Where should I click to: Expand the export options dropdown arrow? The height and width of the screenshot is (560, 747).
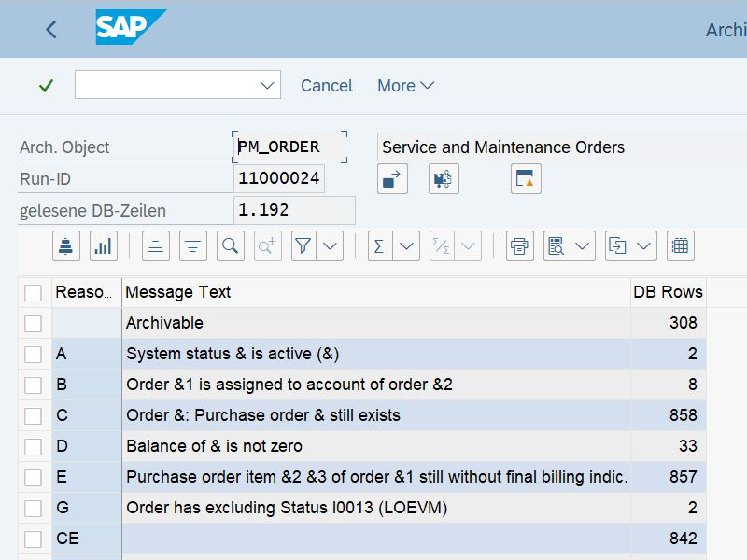pos(643,246)
